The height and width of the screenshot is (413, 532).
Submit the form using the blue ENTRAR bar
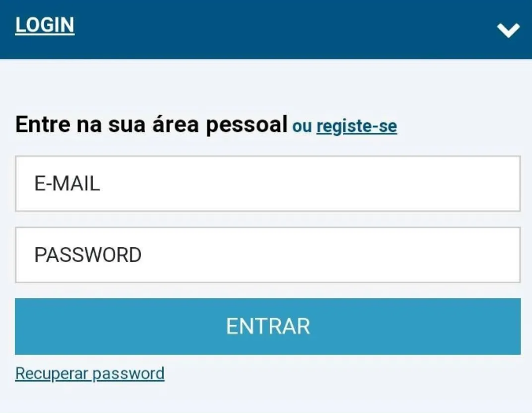[268, 326]
